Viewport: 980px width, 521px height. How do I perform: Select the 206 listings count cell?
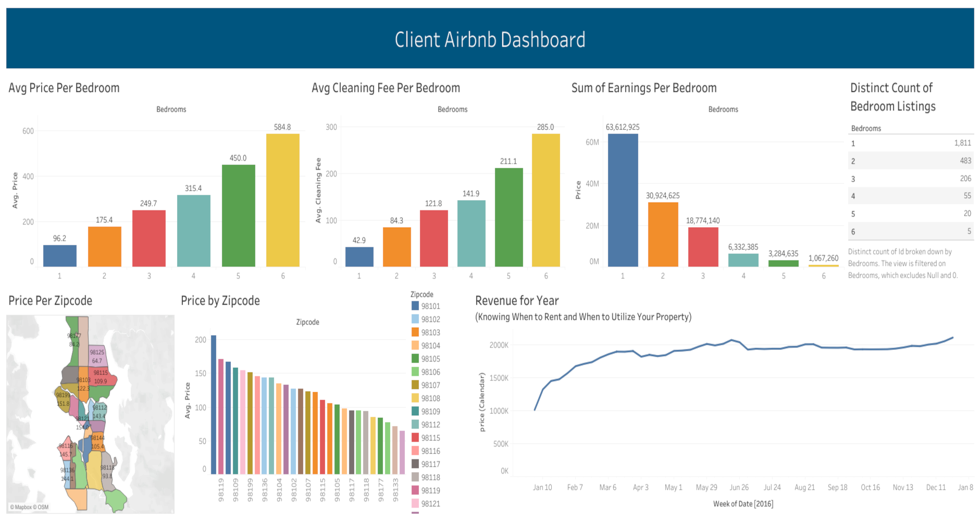point(965,178)
